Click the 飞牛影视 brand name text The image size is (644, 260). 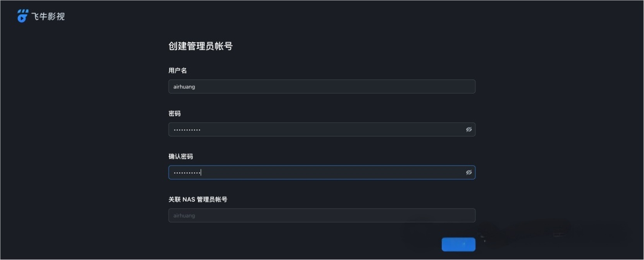(48, 17)
